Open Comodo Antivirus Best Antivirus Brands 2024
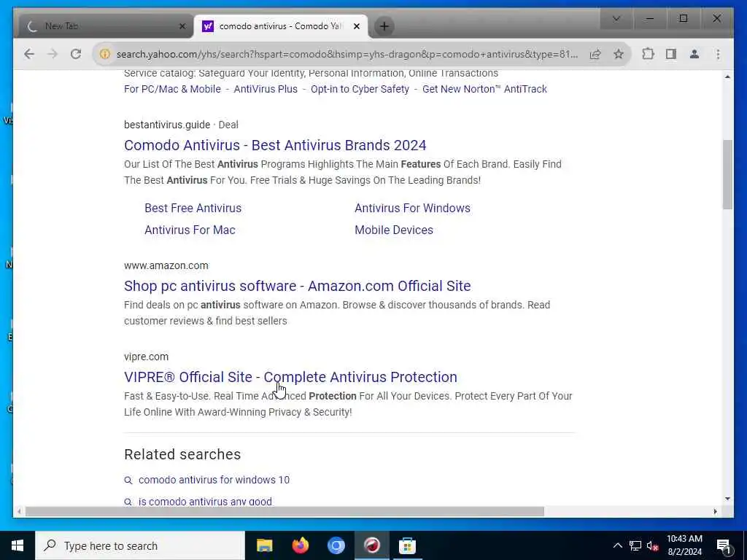Viewport: 747px width, 560px height. (275, 145)
